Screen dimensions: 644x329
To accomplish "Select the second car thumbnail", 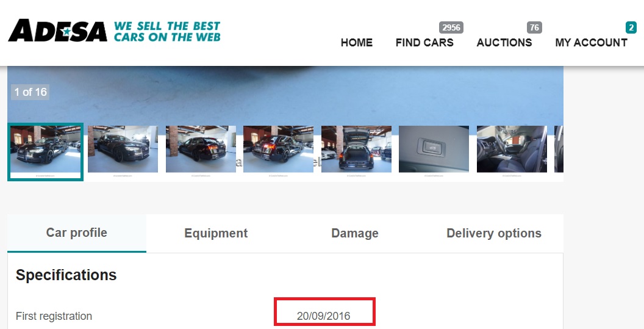I will coord(123,151).
